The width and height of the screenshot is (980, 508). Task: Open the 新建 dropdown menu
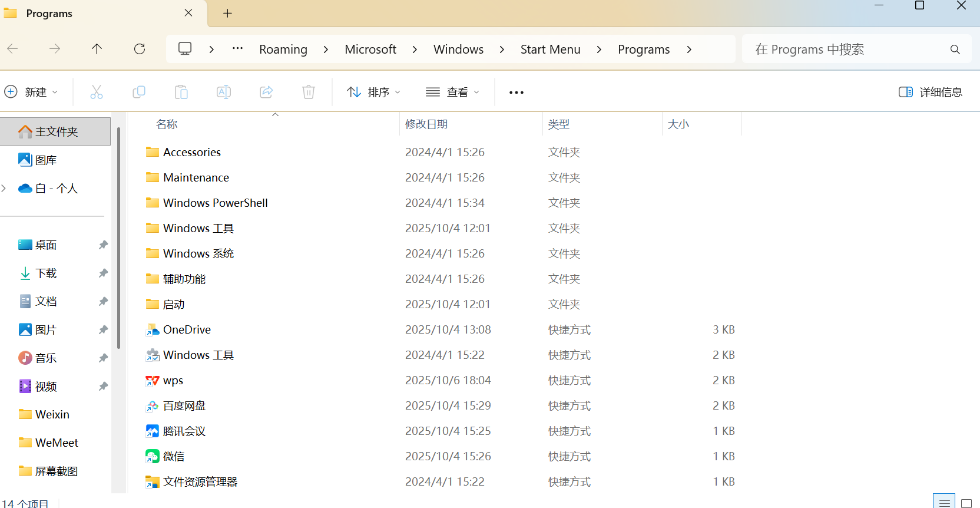coord(31,92)
